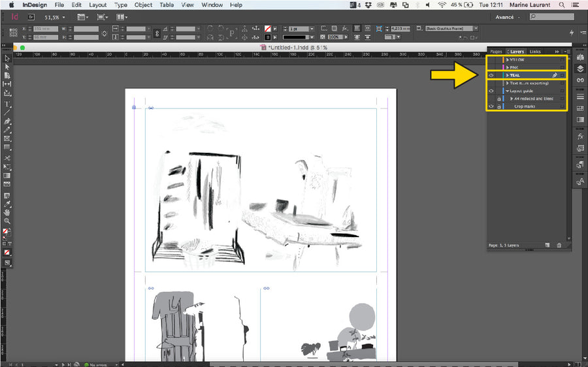Hide the TEAL layer eye icon
Image resolution: width=588 pixels, height=367 pixels.
[491, 75]
